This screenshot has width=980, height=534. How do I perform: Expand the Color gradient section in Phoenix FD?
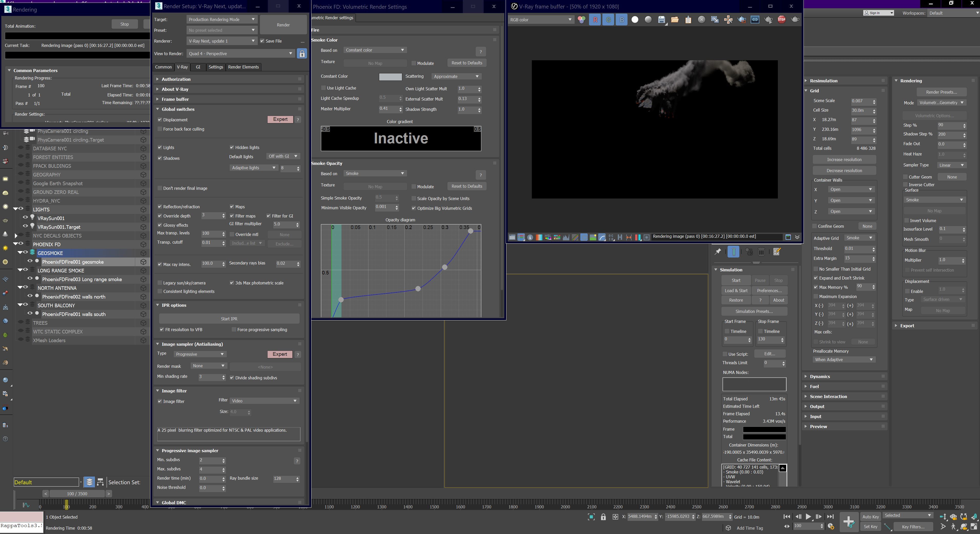(400, 121)
